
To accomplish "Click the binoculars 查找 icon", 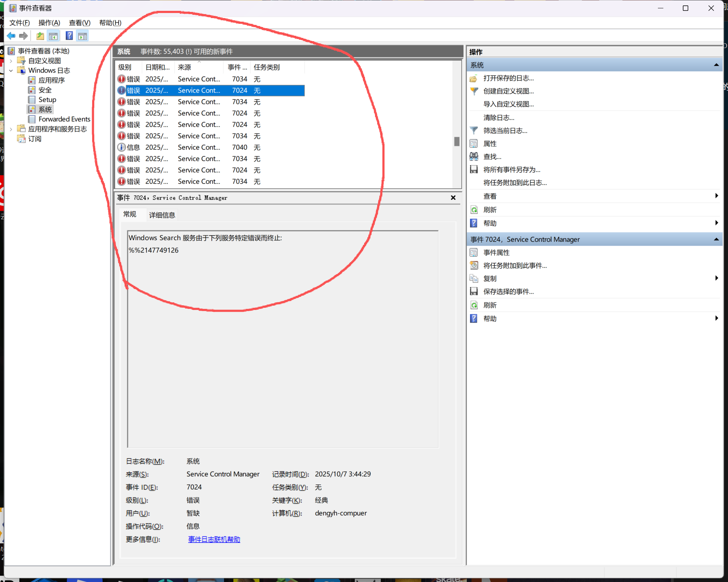I will 474,156.
